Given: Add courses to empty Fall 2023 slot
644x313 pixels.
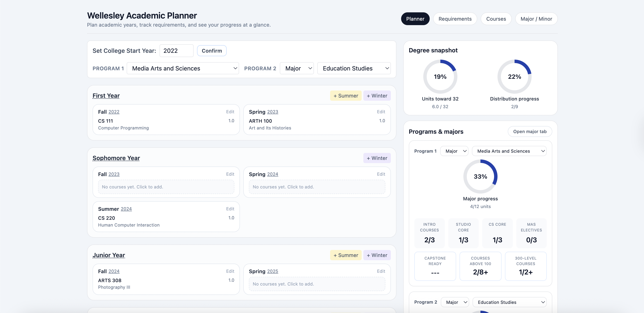Looking at the screenshot, I should 166,187.
